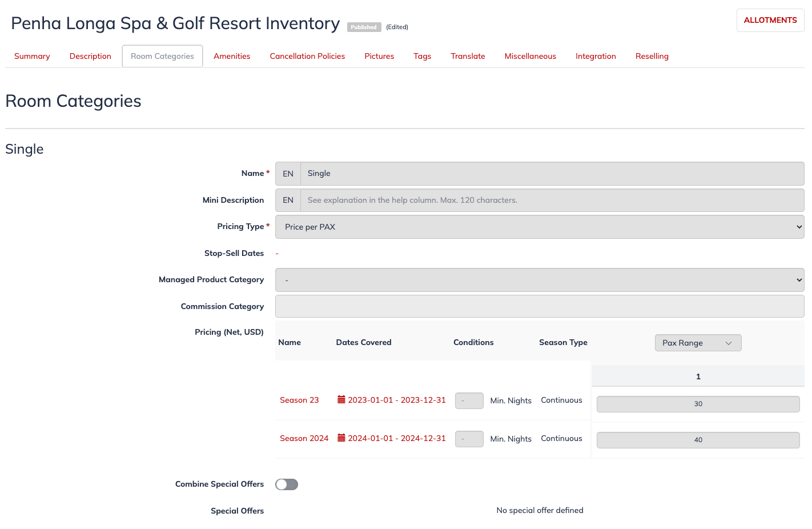Switch to the Description tab

point(90,56)
